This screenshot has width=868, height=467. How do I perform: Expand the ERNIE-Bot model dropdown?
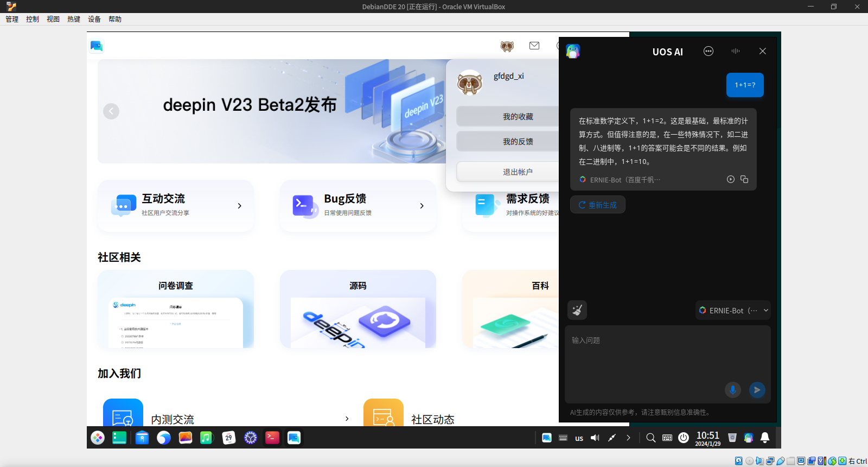(733, 310)
